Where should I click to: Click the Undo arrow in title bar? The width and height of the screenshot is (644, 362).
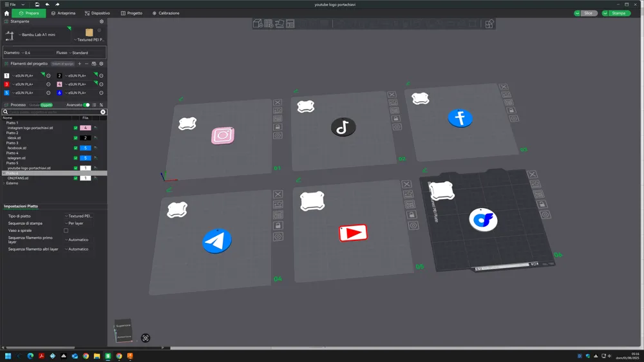click(x=47, y=5)
